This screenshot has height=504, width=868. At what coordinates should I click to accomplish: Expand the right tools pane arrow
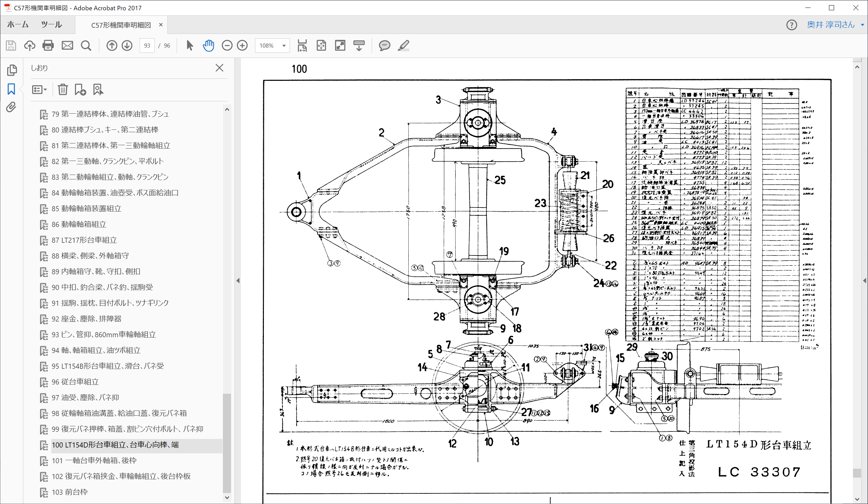point(865,280)
